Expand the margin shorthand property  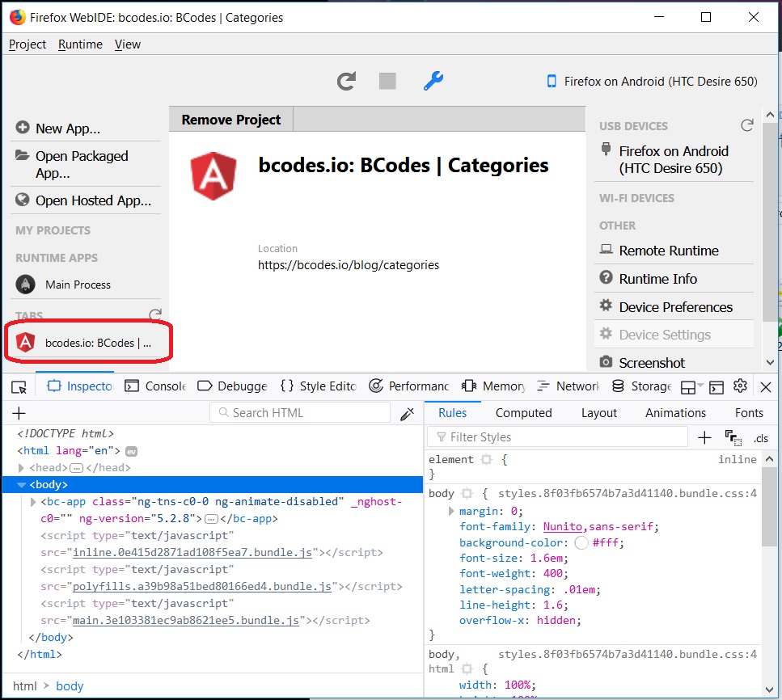451,511
